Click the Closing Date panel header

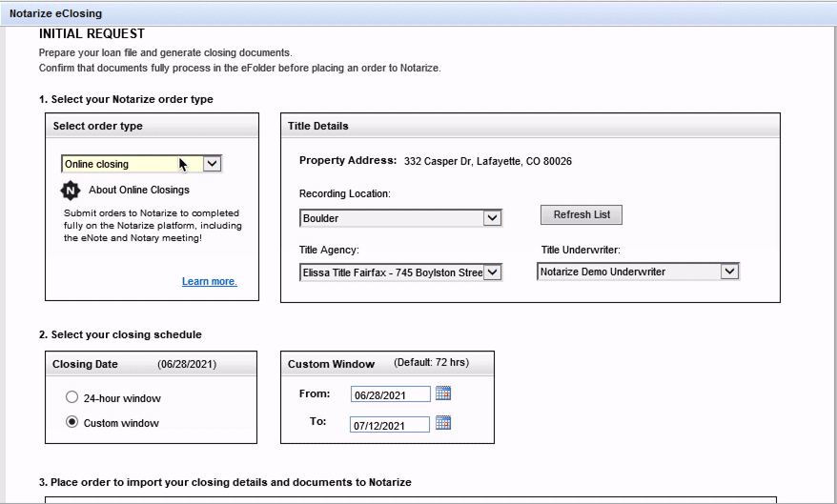[x=151, y=364]
